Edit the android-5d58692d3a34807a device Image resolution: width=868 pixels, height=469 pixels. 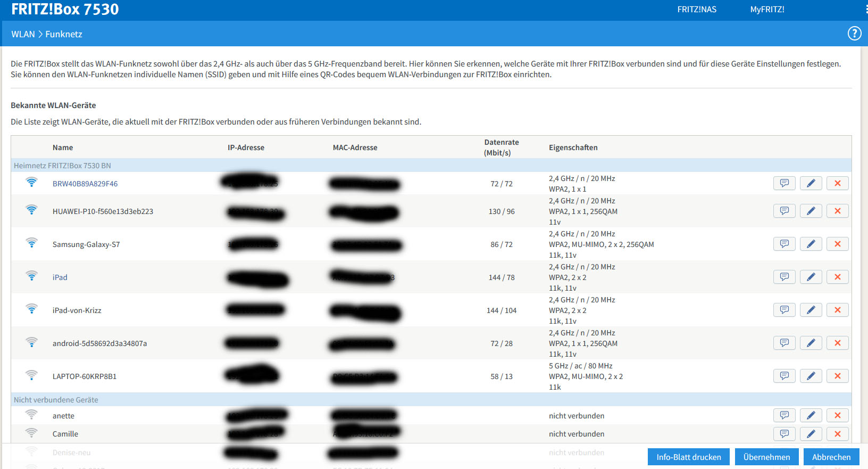point(811,343)
